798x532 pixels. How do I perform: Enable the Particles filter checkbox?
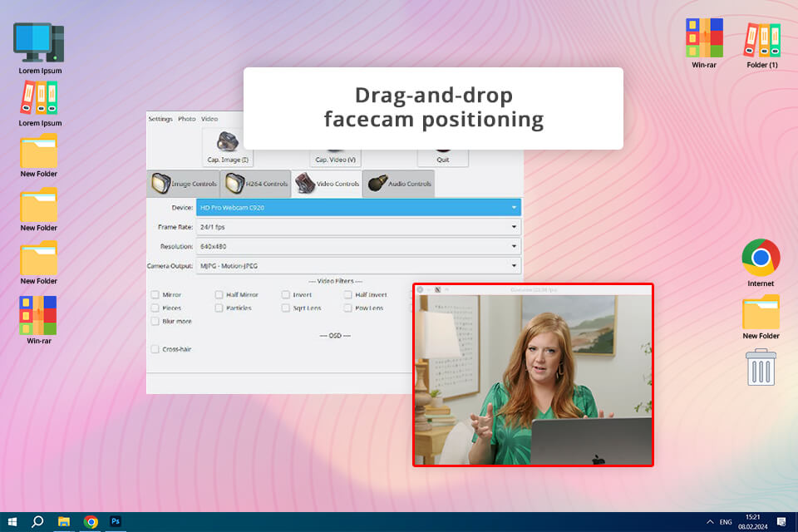[x=219, y=308]
